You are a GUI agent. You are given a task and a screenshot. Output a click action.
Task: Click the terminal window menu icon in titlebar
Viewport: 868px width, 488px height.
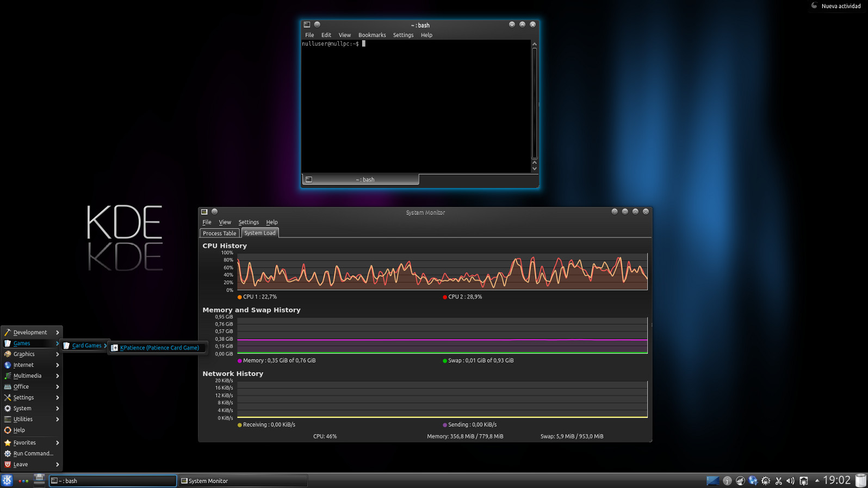point(307,24)
